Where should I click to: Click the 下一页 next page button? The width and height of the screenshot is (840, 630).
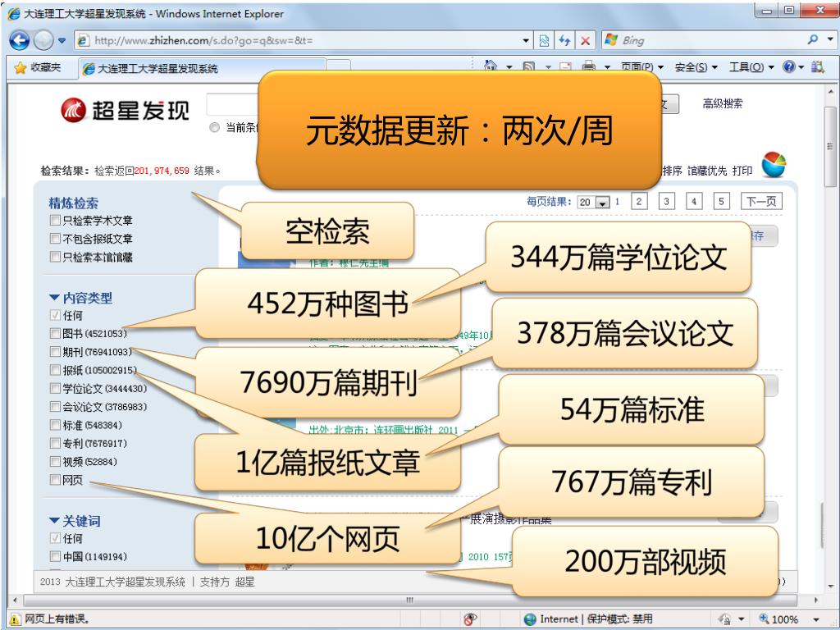(x=761, y=202)
